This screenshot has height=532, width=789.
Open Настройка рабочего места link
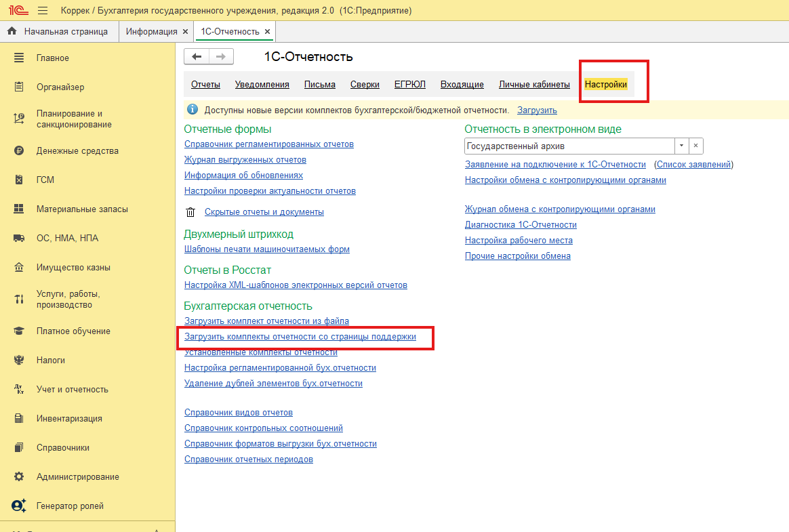tap(519, 240)
